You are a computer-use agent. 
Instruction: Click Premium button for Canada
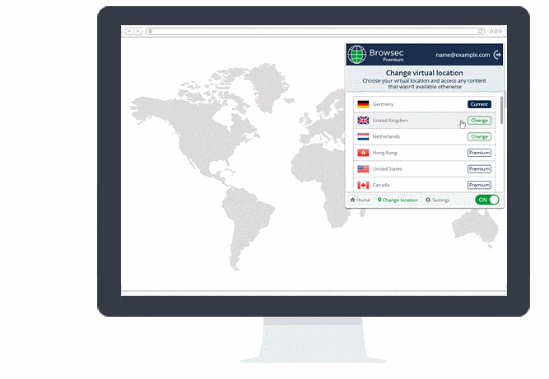click(x=479, y=185)
